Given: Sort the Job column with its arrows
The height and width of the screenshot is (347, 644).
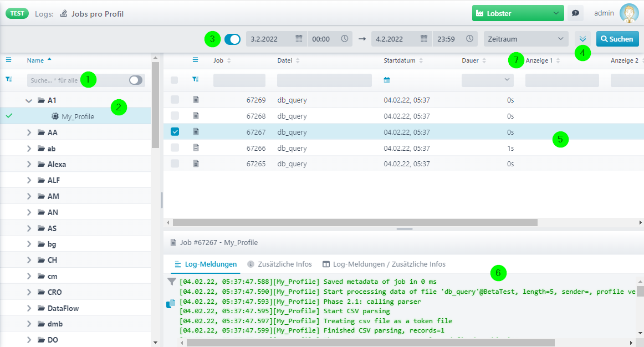Looking at the screenshot, I should [x=229, y=61].
